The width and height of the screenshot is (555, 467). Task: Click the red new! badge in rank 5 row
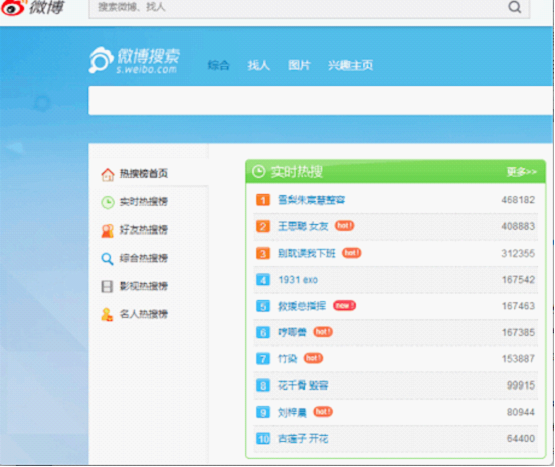(x=344, y=305)
